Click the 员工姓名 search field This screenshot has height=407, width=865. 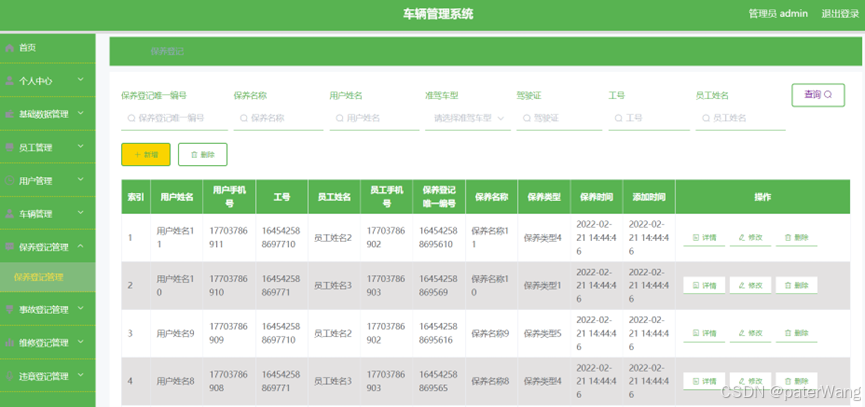[740, 118]
